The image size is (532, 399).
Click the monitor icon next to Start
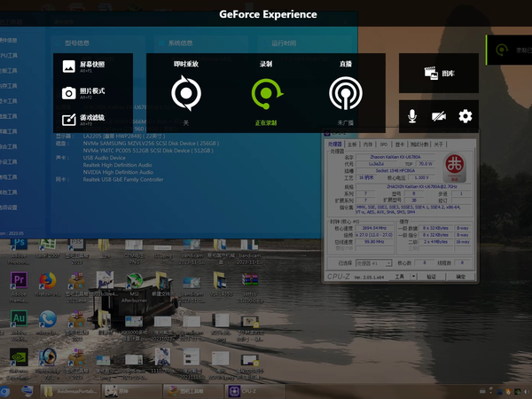[x=27, y=391]
